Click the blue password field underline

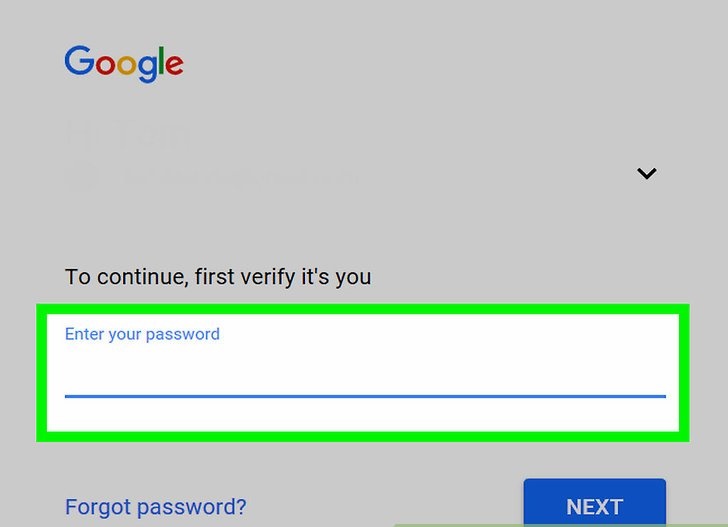tap(364, 395)
